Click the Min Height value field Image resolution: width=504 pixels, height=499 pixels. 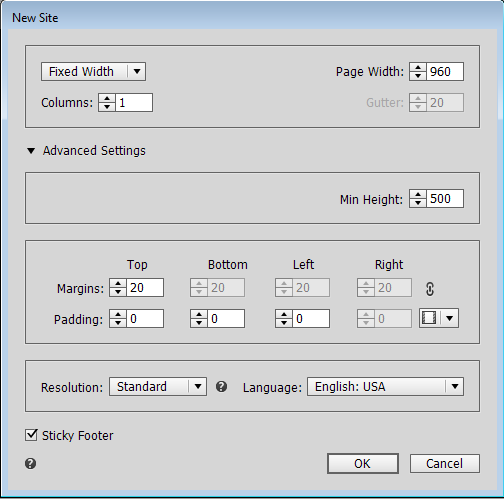pyautogui.click(x=445, y=199)
